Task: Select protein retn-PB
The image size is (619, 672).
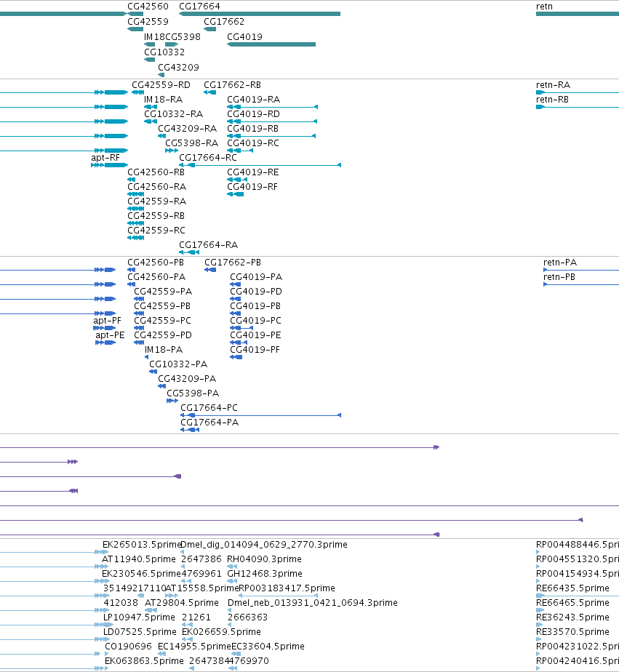Action: pos(559,277)
